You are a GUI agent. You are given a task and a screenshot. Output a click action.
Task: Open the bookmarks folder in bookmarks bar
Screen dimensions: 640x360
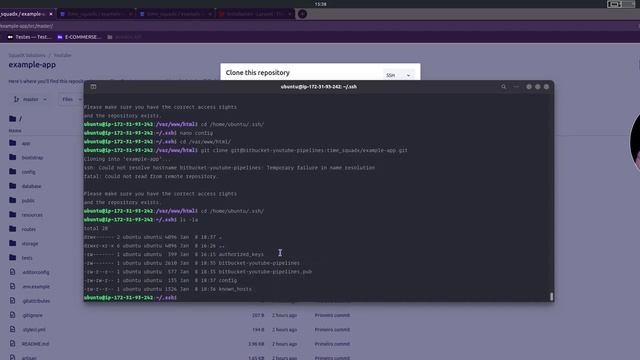(x=124, y=37)
